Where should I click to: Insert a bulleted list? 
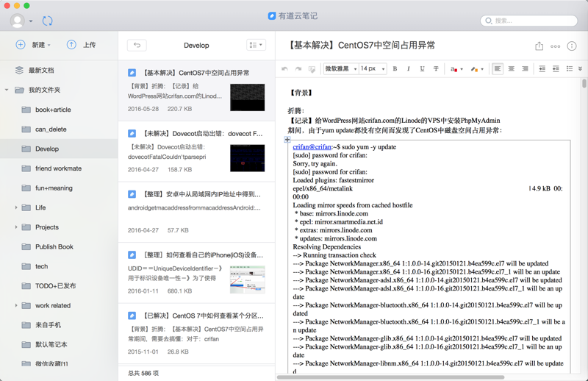coord(570,68)
